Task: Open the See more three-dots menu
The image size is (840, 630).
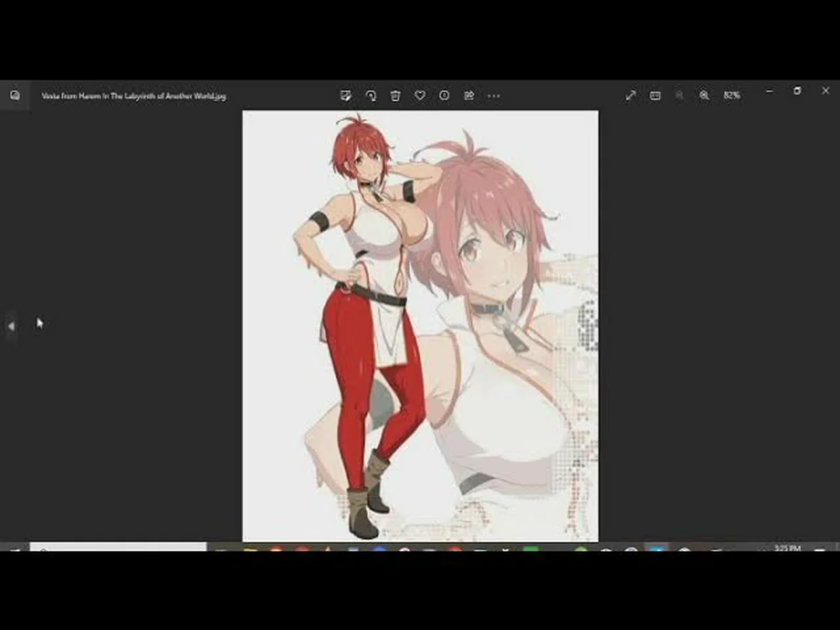Action: 493,96
